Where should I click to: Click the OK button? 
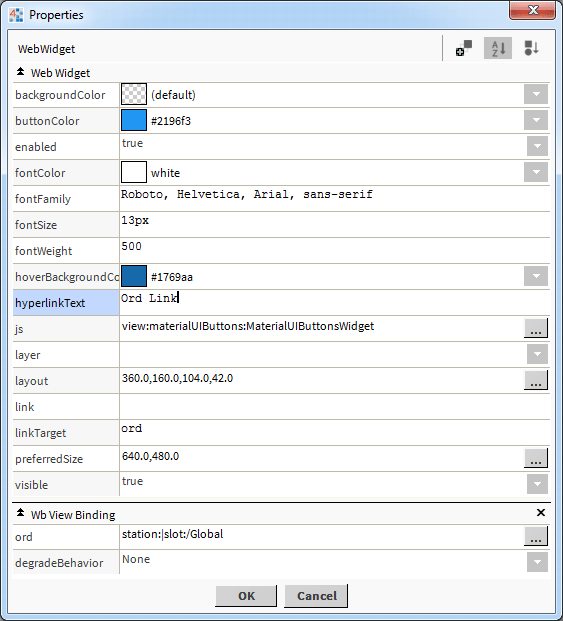246,596
